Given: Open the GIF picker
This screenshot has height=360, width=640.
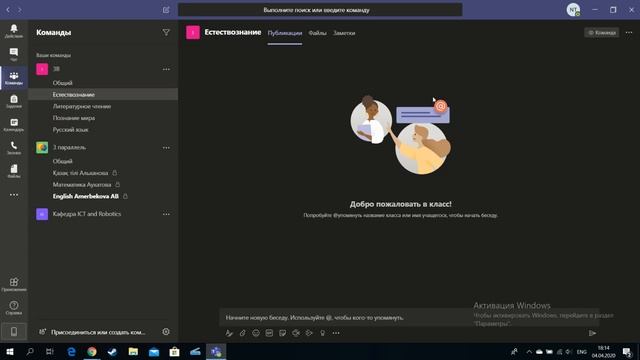Looking at the screenshot, I should click(x=269, y=333).
